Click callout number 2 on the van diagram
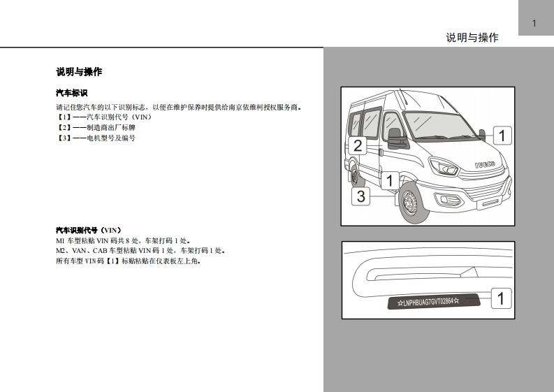 pyautogui.click(x=358, y=146)
